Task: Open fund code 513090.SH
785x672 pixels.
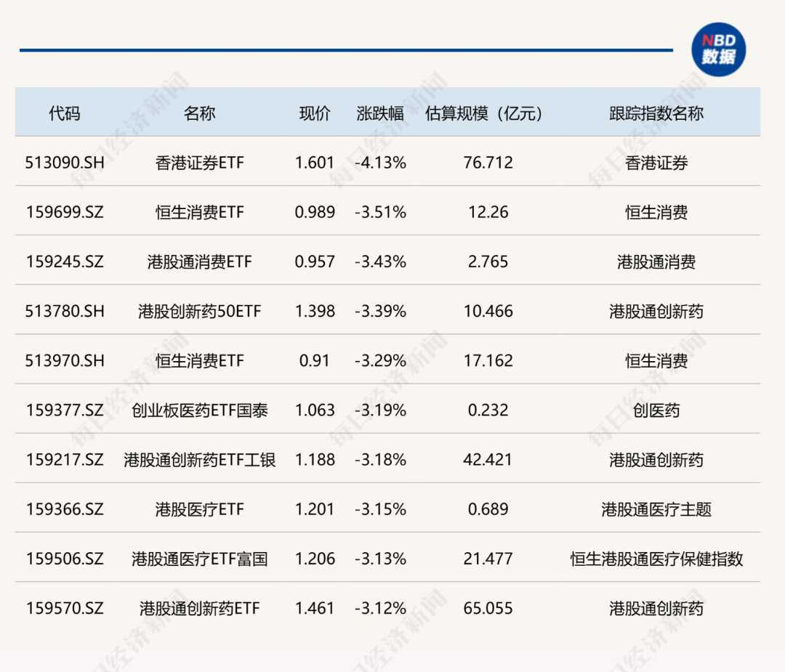Action: (x=65, y=163)
